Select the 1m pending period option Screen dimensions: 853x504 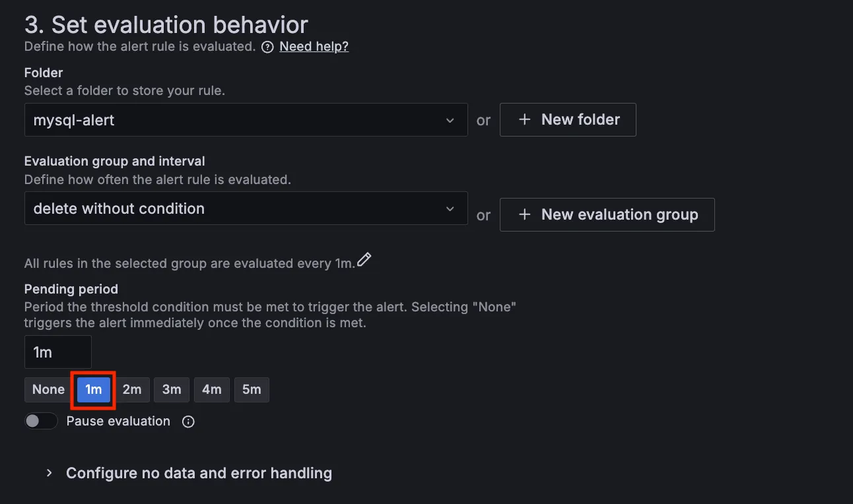93,389
